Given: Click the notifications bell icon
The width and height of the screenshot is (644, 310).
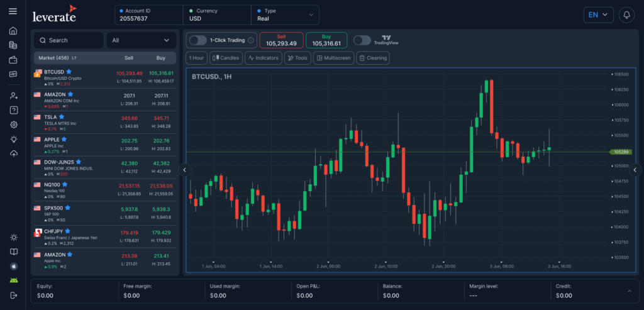Looking at the screenshot, I should (626, 14).
